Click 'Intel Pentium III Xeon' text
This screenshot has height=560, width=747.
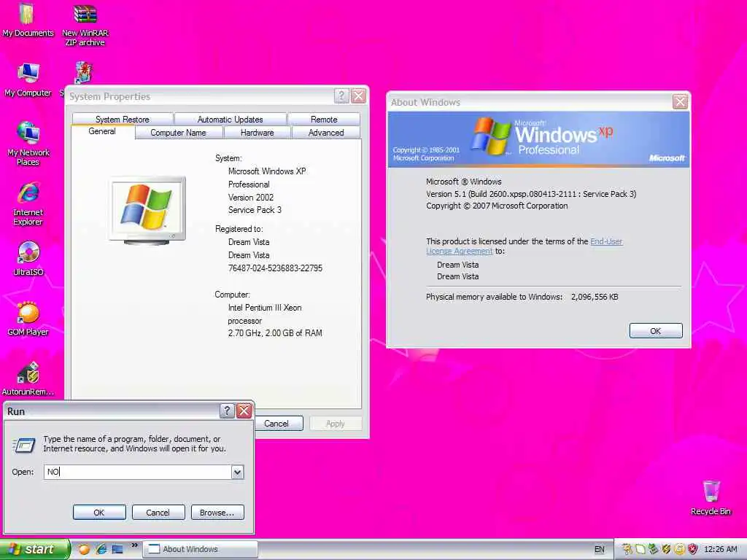click(264, 308)
